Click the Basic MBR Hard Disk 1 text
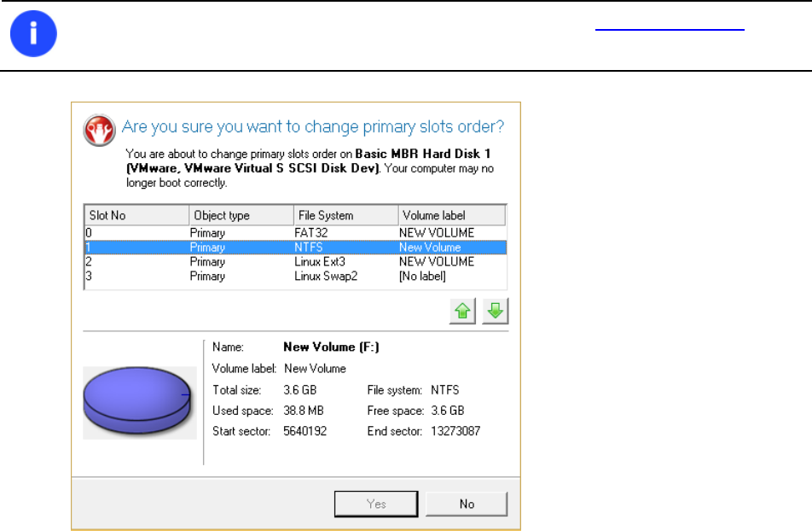812x531 pixels. [x=422, y=154]
